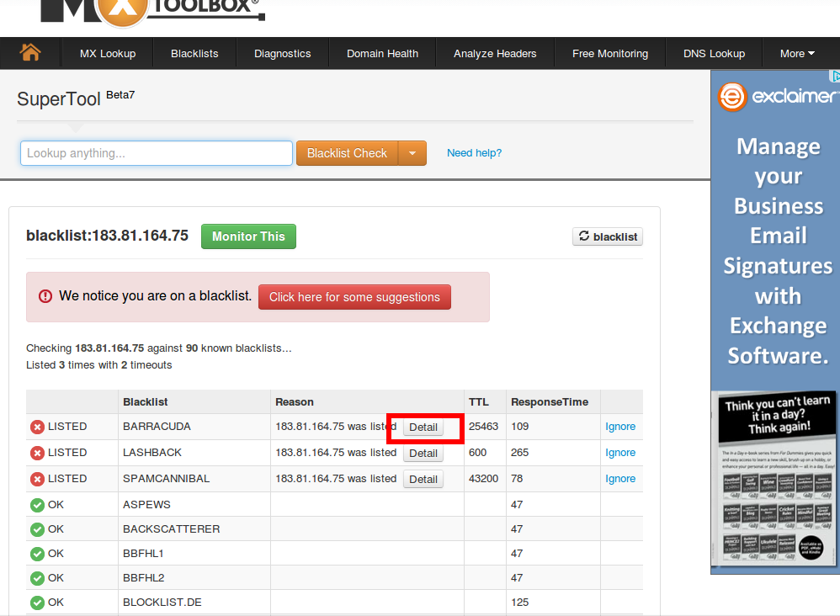Select the BBFHL2 blacklist name
Screen dimensions: 840x616
(x=144, y=578)
